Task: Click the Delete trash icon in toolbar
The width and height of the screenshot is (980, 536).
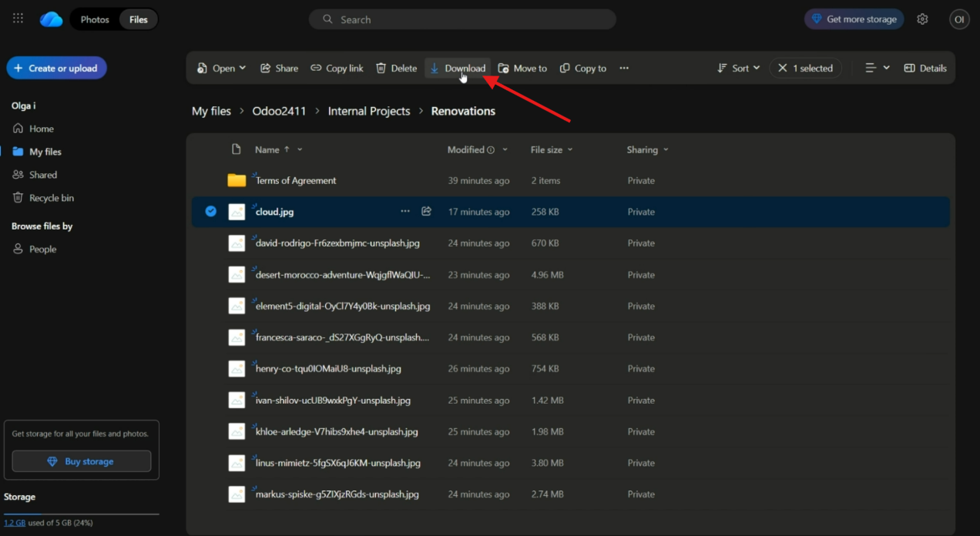Action: pos(396,69)
